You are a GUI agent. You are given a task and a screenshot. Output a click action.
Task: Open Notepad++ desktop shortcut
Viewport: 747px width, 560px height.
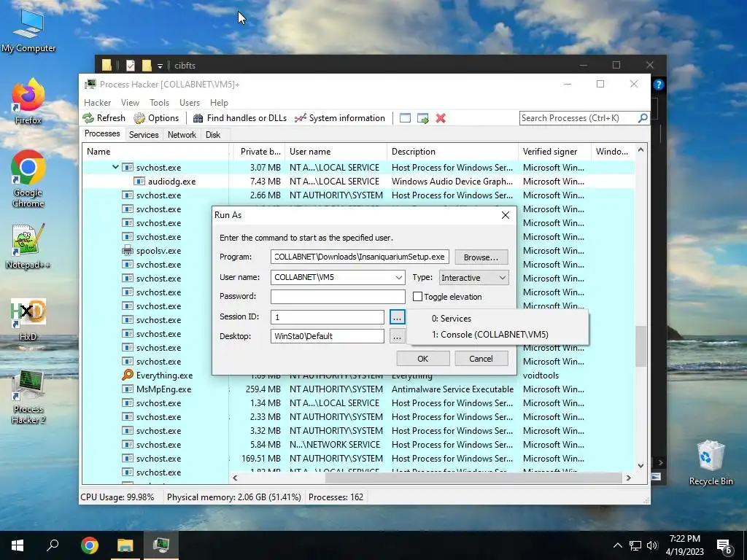click(28, 246)
